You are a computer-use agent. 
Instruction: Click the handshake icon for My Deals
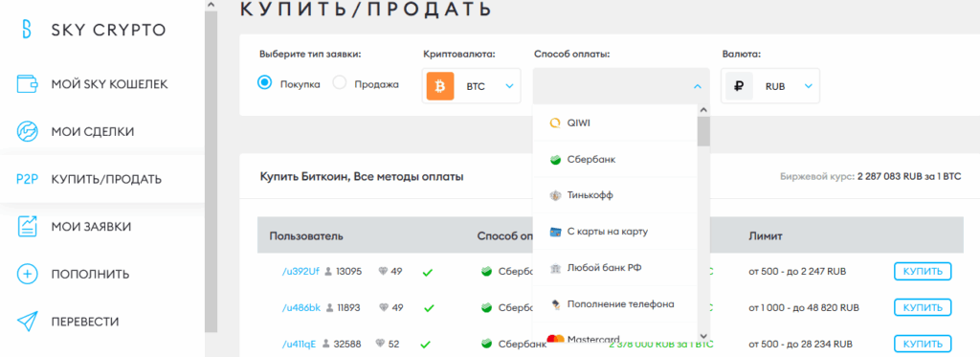[27, 132]
